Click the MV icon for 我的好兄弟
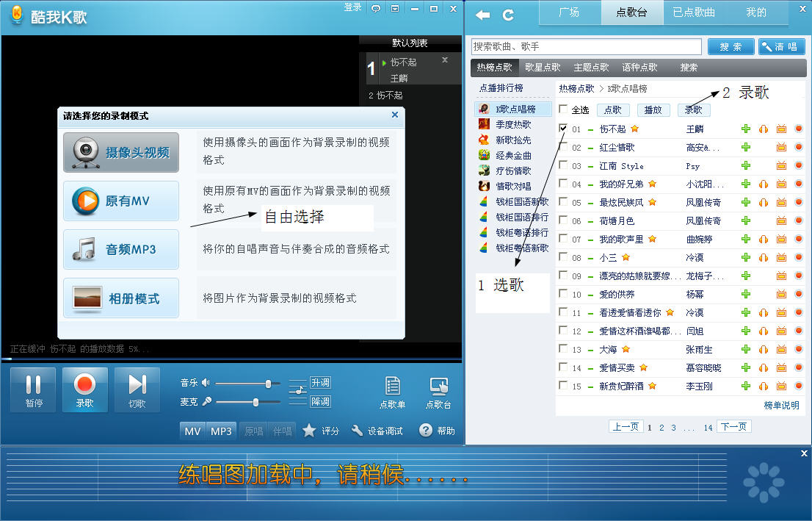 pyautogui.click(x=781, y=184)
